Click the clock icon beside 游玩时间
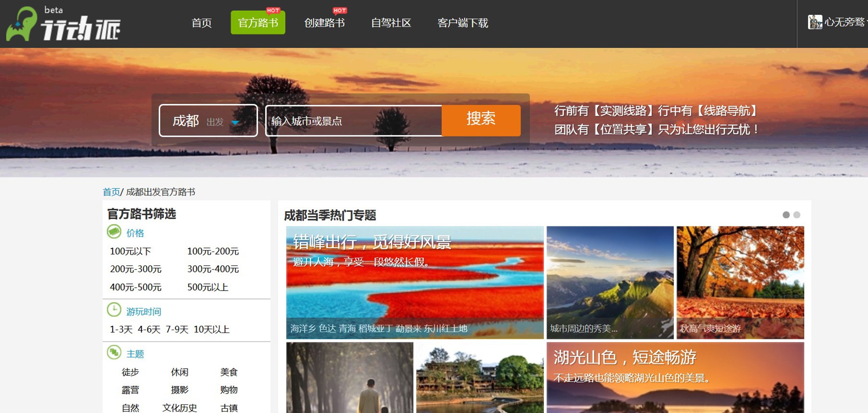The image size is (868, 413). [114, 310]
